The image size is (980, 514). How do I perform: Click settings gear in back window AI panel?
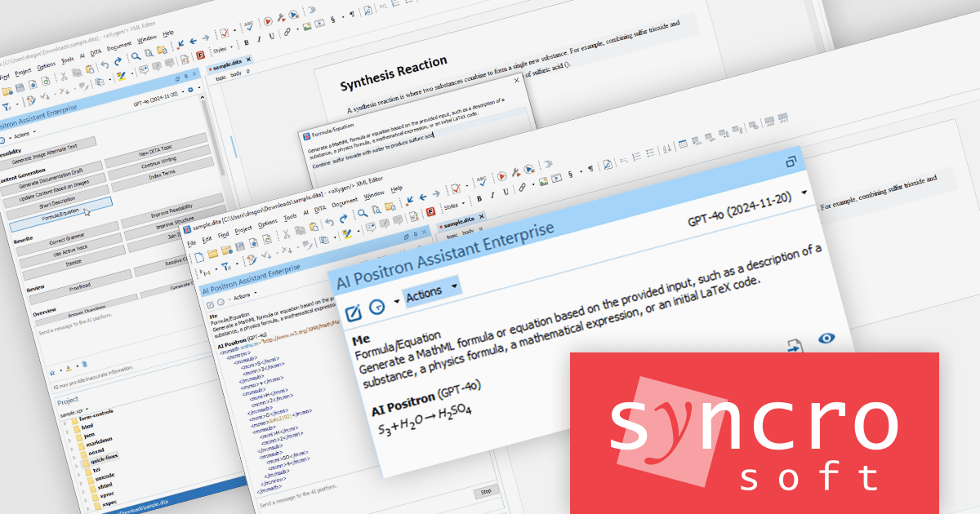point(190,89)
